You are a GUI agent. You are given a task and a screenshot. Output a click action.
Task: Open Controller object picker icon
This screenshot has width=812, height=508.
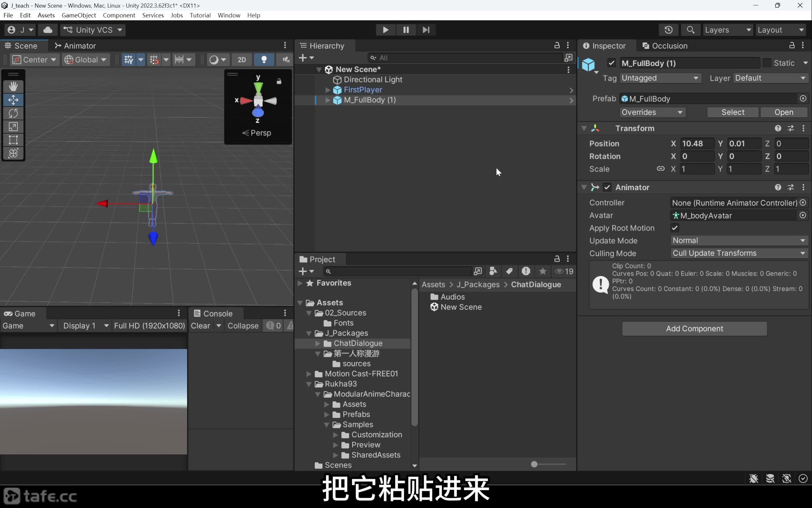[x=803, y=203]
